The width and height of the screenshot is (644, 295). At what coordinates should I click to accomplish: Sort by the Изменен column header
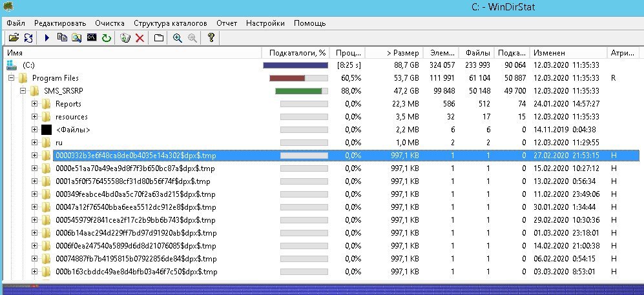tap(568, 53)
